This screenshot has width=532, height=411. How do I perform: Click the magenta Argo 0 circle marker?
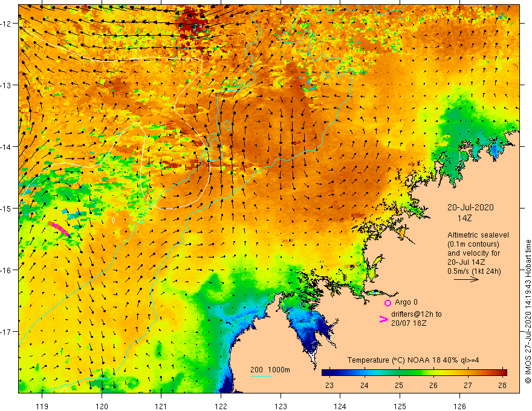388,303
